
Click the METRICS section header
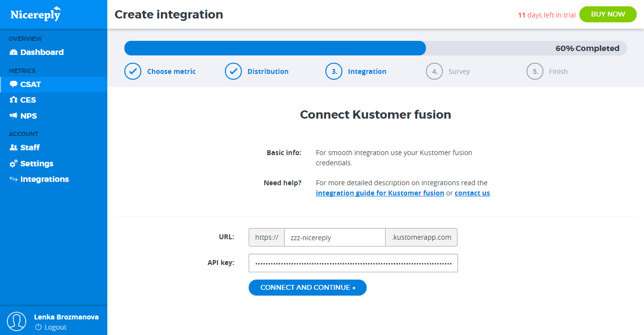click(x=22, y=71)
